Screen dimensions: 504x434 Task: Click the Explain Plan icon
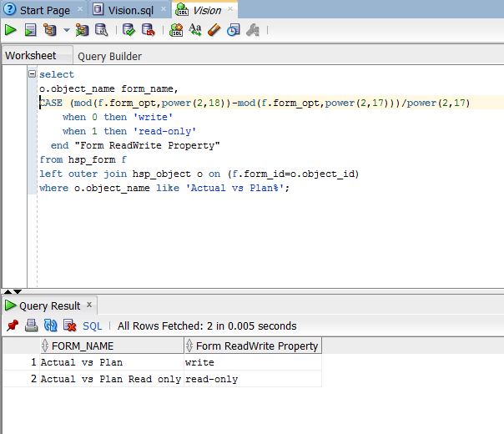50,30
